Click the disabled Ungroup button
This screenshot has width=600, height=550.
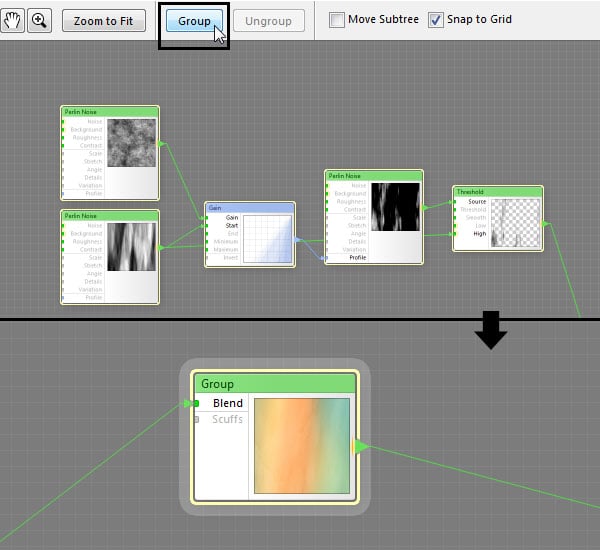point(268,20)
